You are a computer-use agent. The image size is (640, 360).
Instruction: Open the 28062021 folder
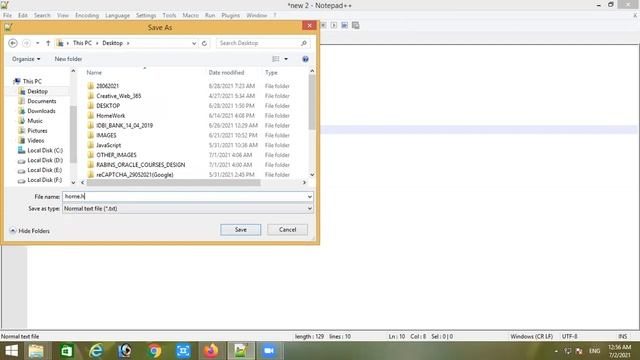(x=107, y=86)
